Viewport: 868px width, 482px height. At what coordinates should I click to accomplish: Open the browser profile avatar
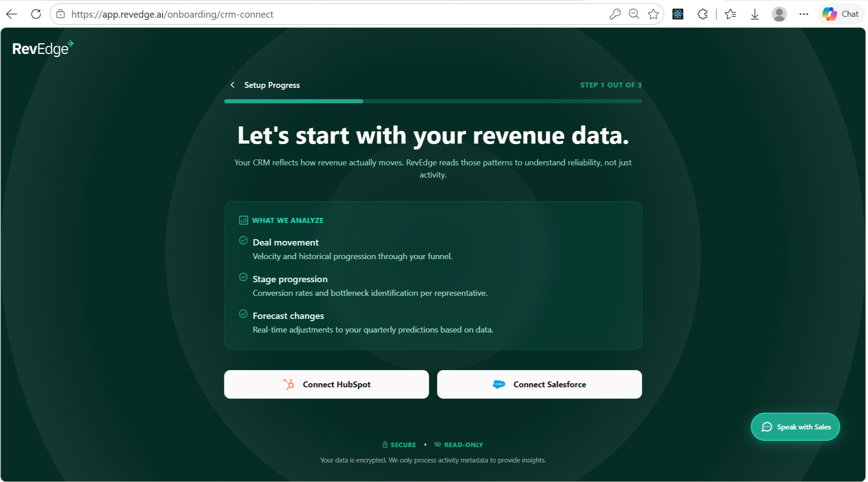pos(779,14)
